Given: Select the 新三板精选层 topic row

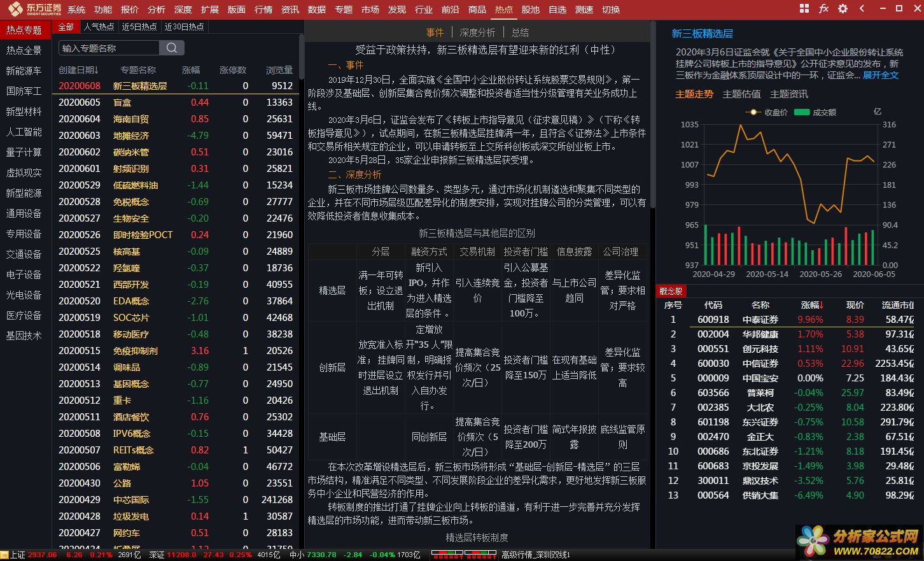Looking at the screenshot, I should tap(176, 86).
